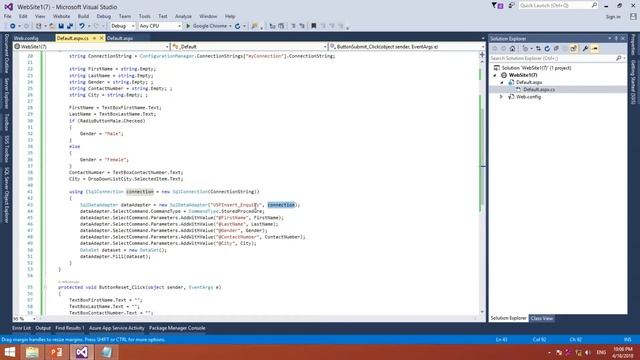640x360 pixels.
Task: Select the Solution 'WebSite1(7)' root node
Action: tap(536, 68)
